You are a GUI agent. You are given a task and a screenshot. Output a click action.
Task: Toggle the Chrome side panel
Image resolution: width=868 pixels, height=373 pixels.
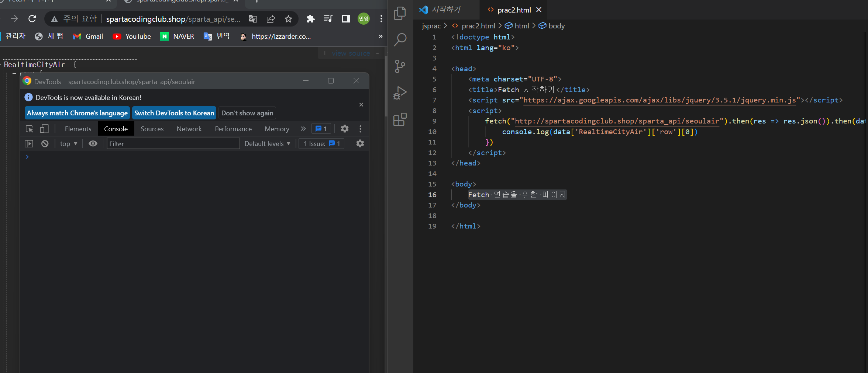[346, 19]
